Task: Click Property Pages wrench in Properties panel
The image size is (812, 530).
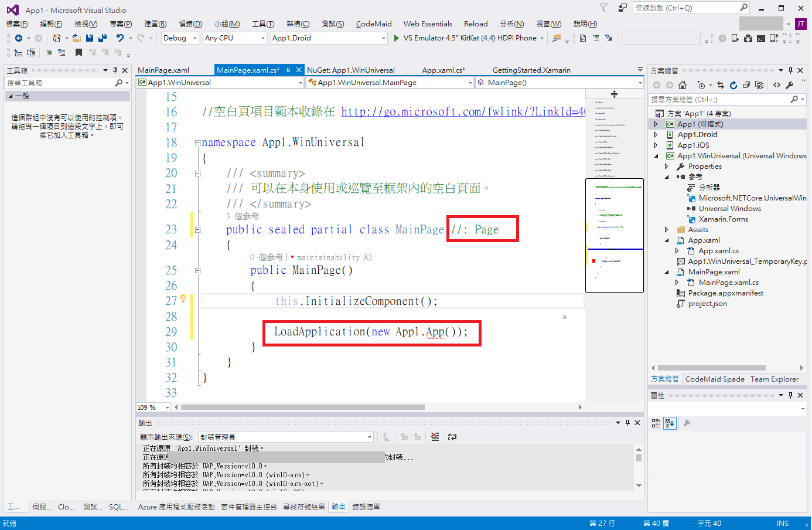Action: pos(687,423)
